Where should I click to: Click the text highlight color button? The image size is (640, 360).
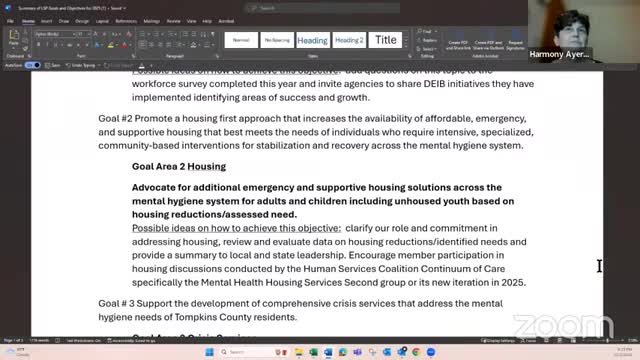coord(110,45)
